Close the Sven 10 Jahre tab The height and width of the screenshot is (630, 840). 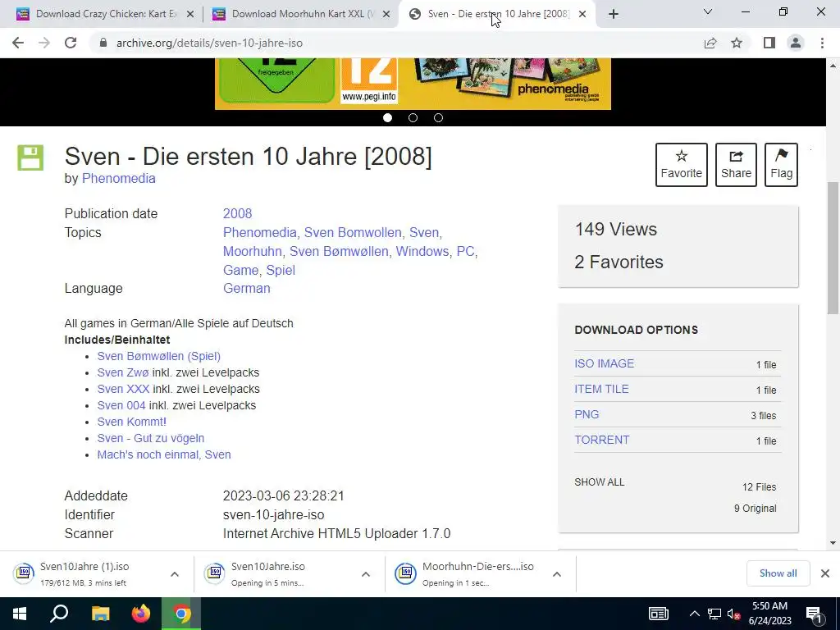coord(583,14)
